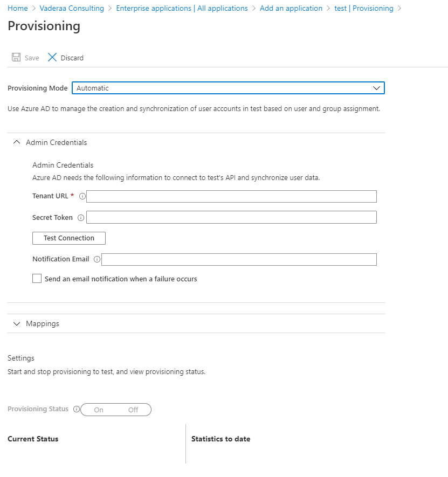Go to Home breadcrumb
Image resolution: width=448 pixels, height=477 pixels.
(x=18, y=9)
